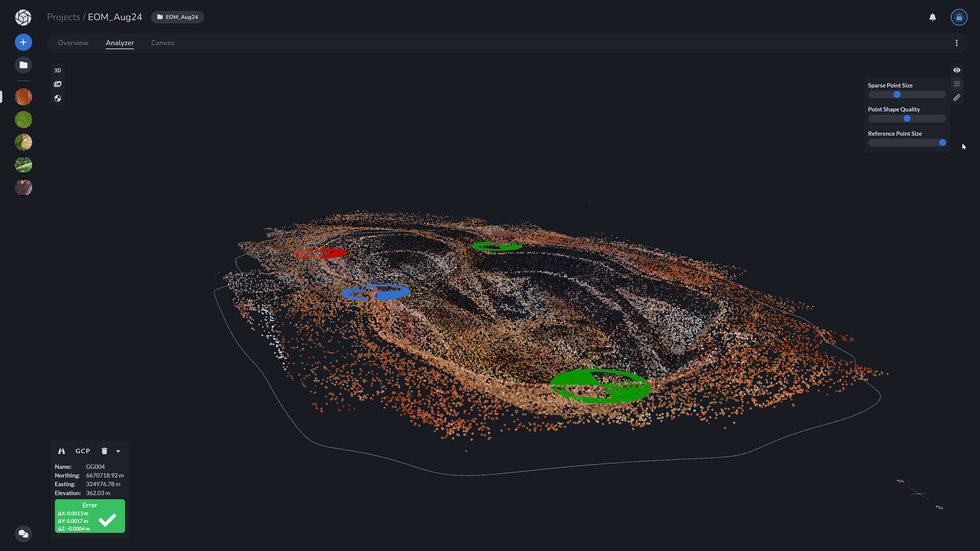Expand the delete GCP dropdown arrow
980x551 pixels.
click(118, 451)
